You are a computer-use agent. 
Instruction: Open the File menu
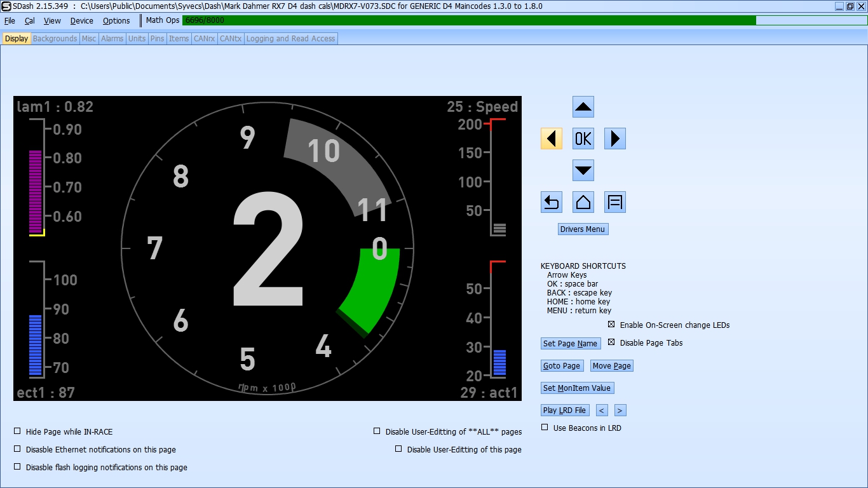pyautogui.click(x=10, y=20)
